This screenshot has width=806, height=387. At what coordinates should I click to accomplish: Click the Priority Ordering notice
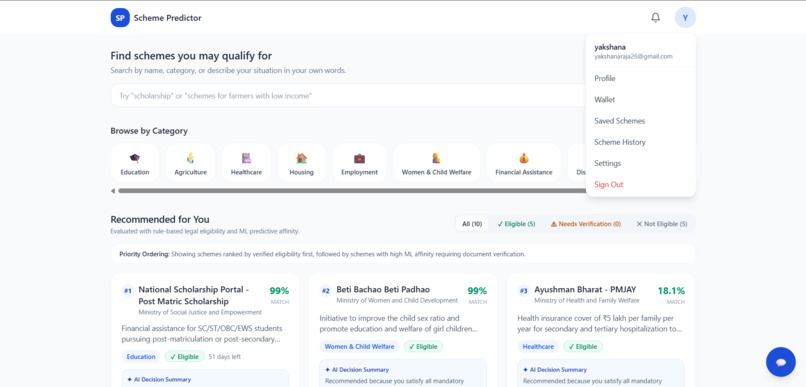click(x=403, y=254)
